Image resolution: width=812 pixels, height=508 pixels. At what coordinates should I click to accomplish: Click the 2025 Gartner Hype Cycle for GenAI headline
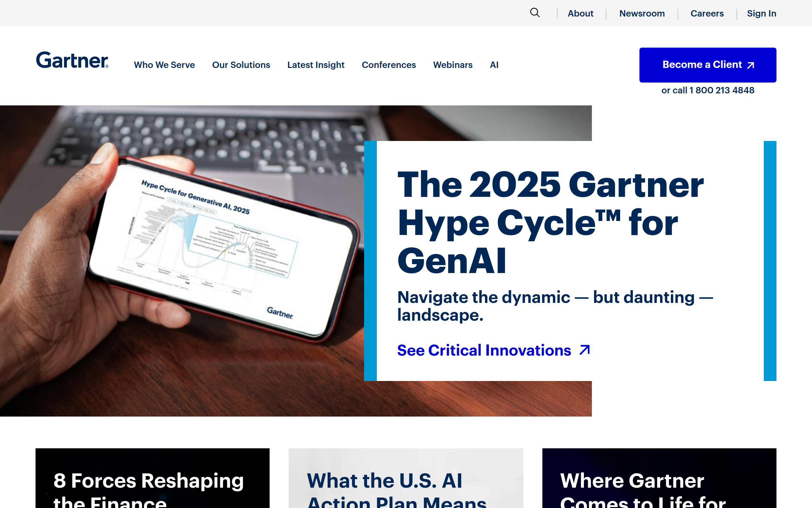click(550, 223)
